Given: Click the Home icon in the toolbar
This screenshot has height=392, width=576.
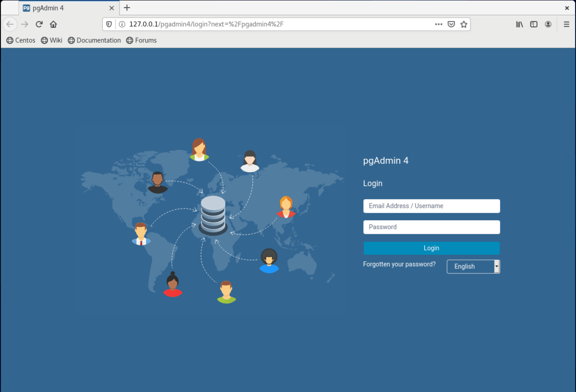Looking at the screenshot, I should (x=53, y=24).
